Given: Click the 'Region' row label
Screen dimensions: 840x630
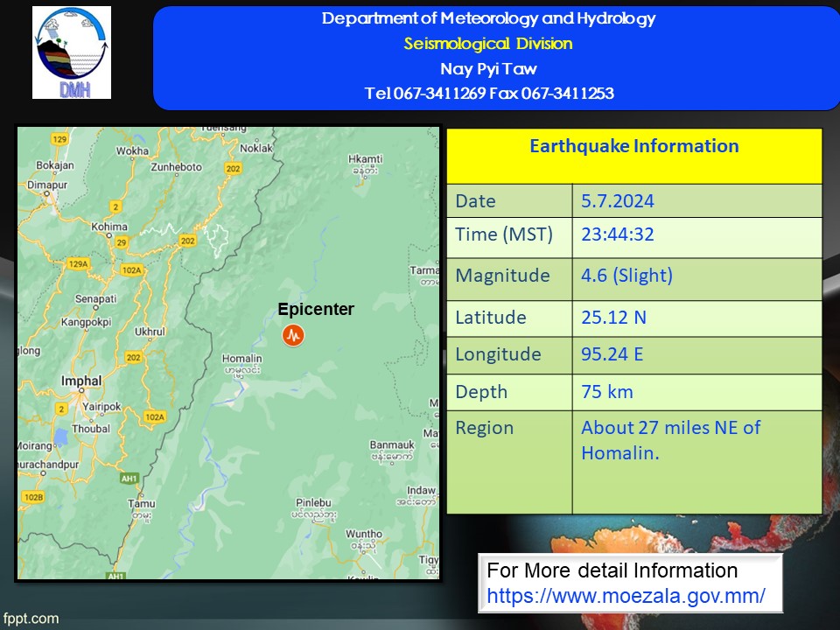Looking at the screenshot, I should click(484, 428).
